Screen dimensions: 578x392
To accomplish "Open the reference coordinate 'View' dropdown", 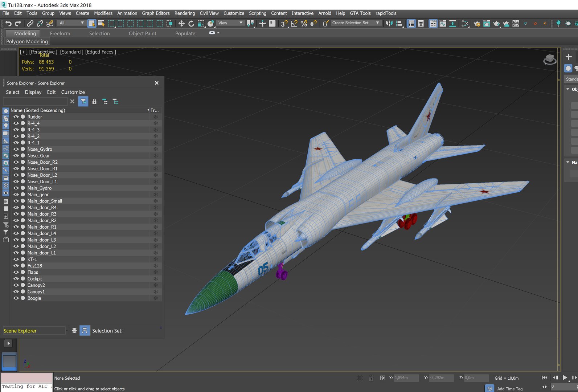I will pos(230,23).
